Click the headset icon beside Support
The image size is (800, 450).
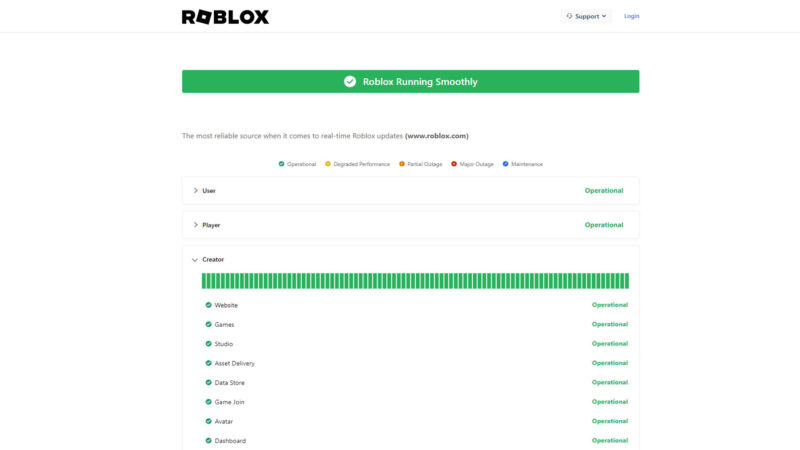click(x=569, y=16)
